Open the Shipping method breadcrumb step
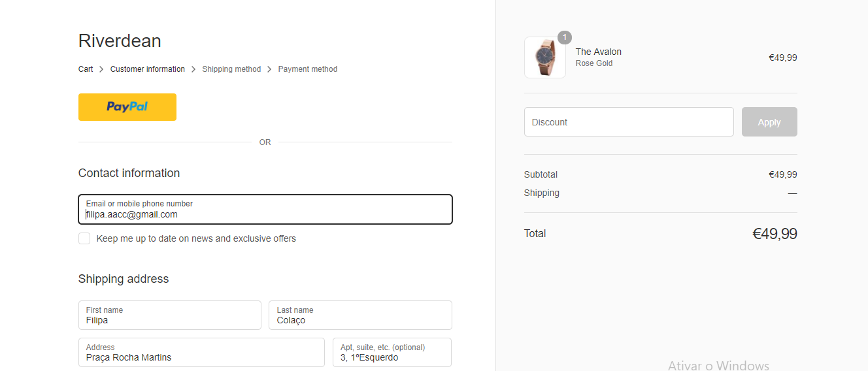The height and width of the screenshot is (371, 868). (231, 69)
